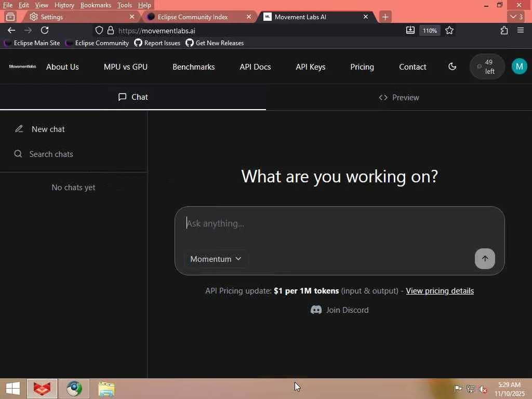Open a new browser tab

tap(385, 17)
